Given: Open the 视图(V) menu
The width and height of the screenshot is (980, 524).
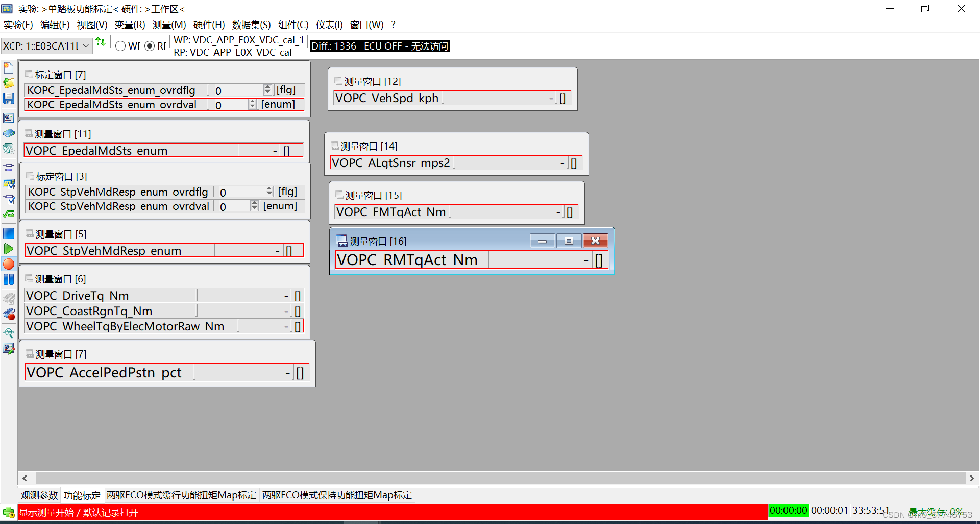Looking at the screenshot, I should [92, 25].
